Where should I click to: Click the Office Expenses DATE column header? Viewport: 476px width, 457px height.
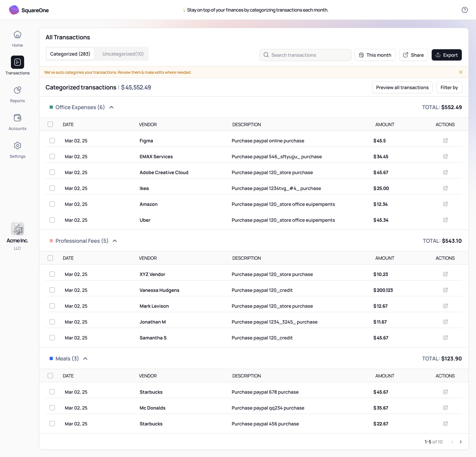tap(68, 124)
